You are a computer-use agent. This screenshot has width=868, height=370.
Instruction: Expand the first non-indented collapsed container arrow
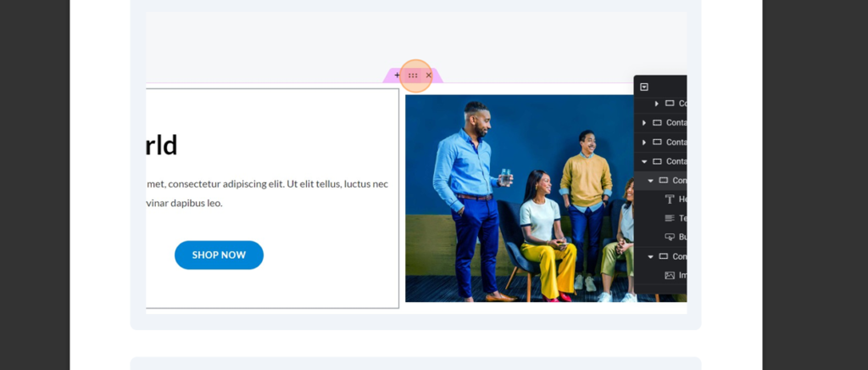click(x=644, y=123)
